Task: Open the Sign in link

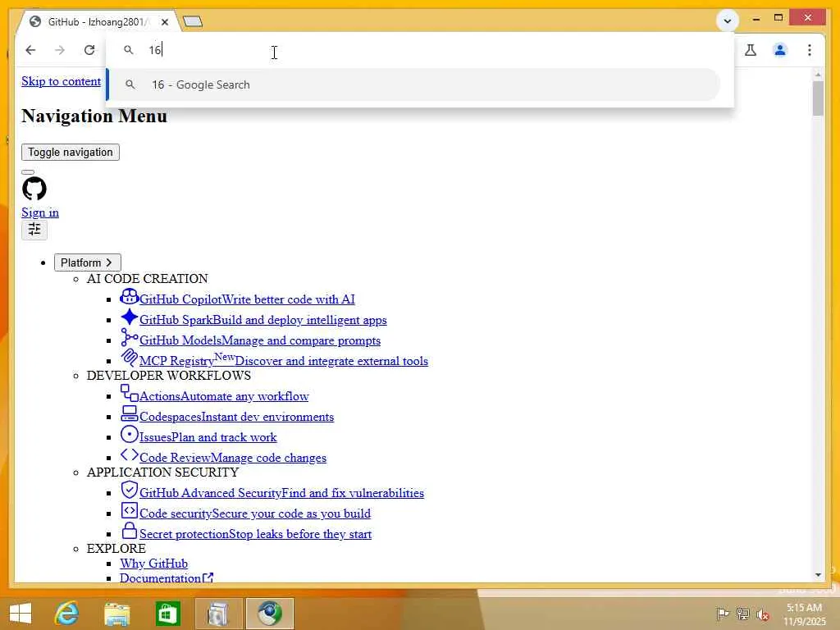Action: tap(40, 212)
